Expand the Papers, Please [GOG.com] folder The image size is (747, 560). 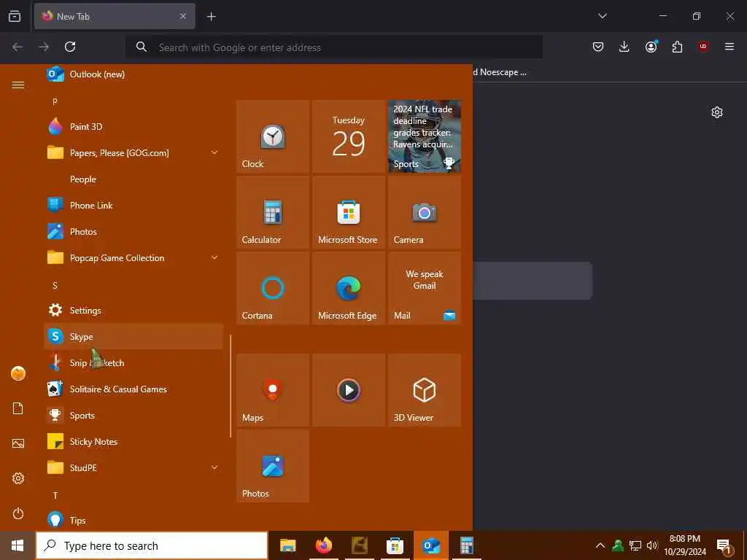point(133,153)
